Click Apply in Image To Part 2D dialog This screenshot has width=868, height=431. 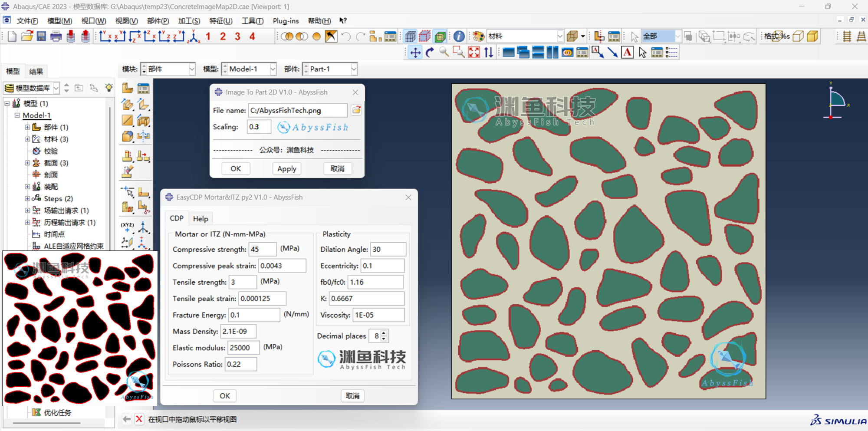(287, 169)
